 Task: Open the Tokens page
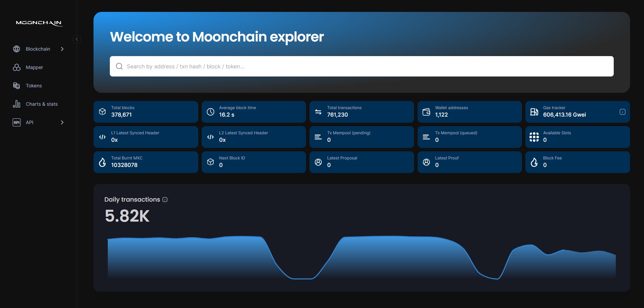34,86
